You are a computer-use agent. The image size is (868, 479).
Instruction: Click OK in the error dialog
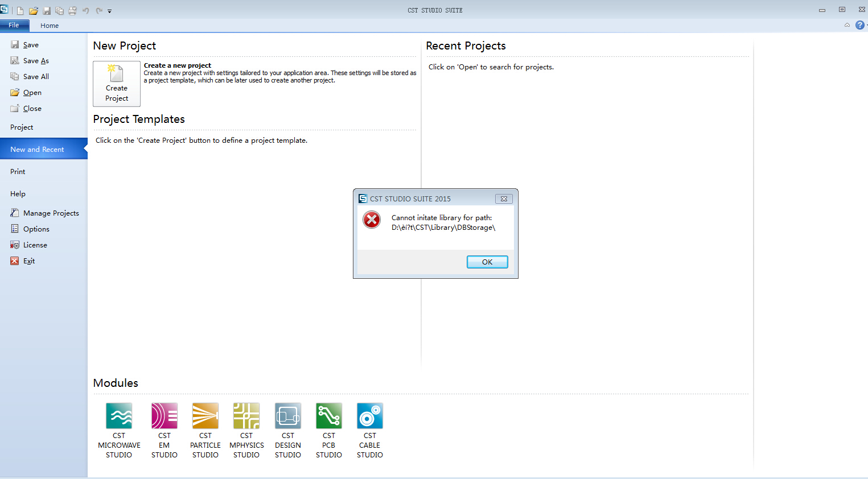[x=487, y=262]
